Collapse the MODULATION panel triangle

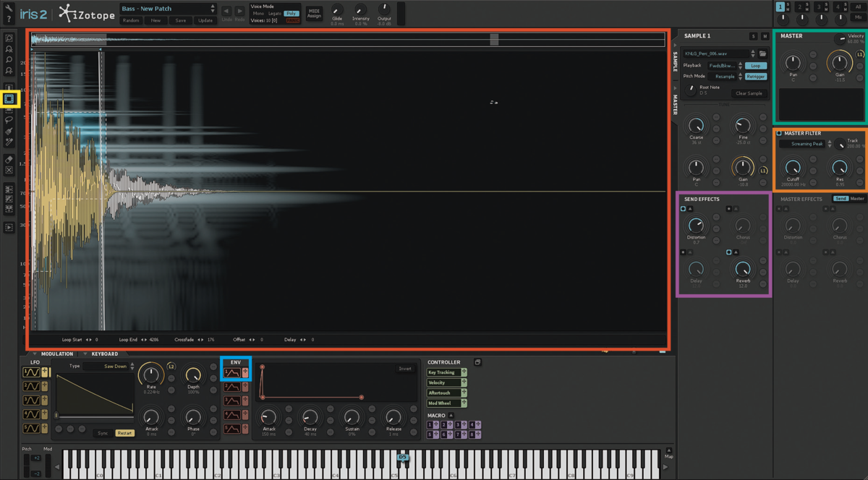(35, 354)
